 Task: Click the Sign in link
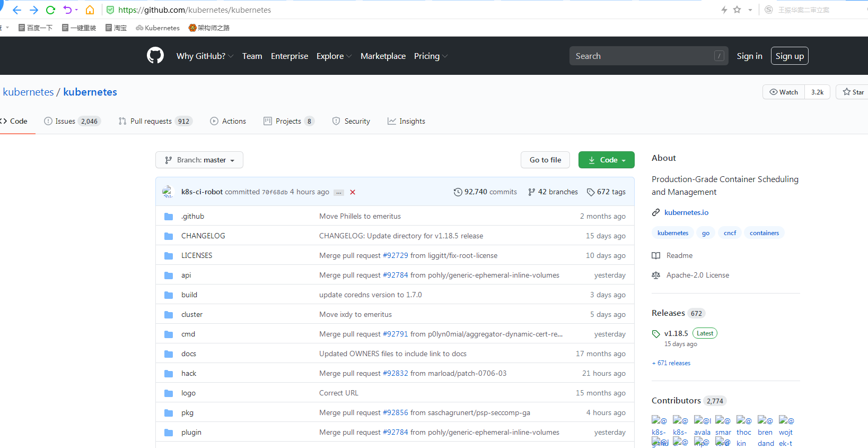pos(749,56)
